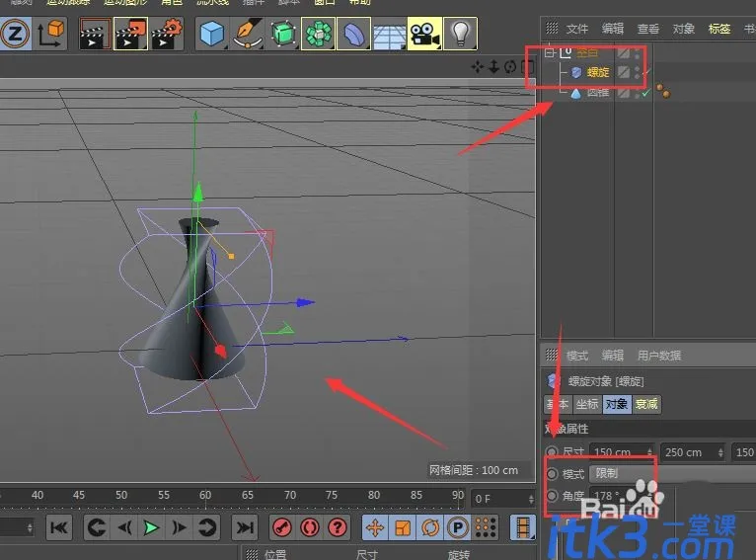Open attribute manager 用户数据 menu

coord(659,356)
